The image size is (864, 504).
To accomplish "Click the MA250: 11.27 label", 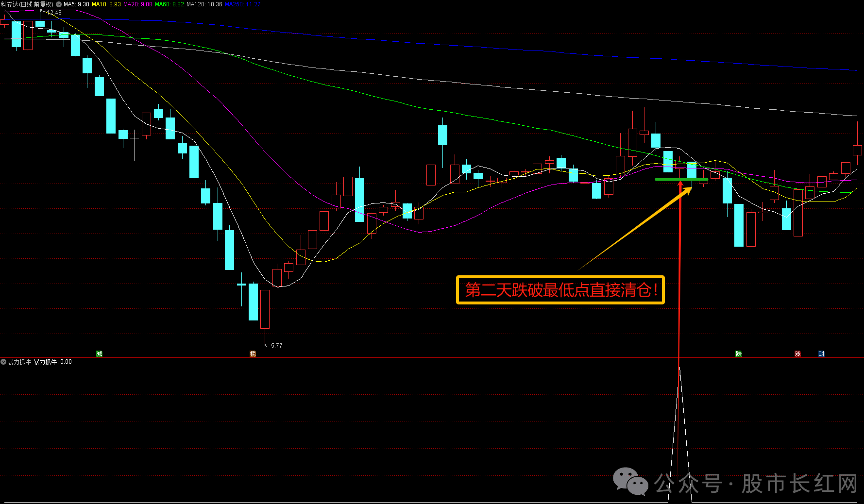I will (243, 4).
